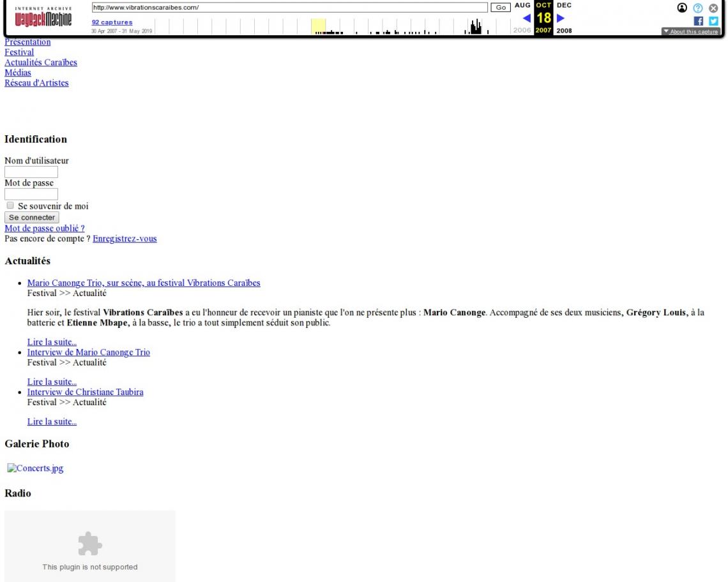Screen dimensions: 728x582
Task: Open the Actualités Caraïbes menu item
Action: pyautogui.click(x=41, y=62)
